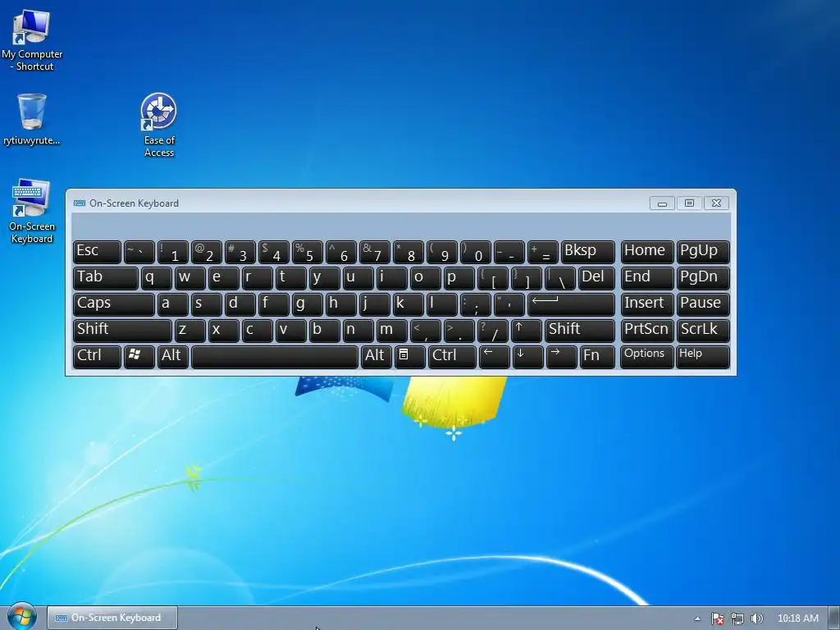Click the PrtScn key

click(646, 330)
